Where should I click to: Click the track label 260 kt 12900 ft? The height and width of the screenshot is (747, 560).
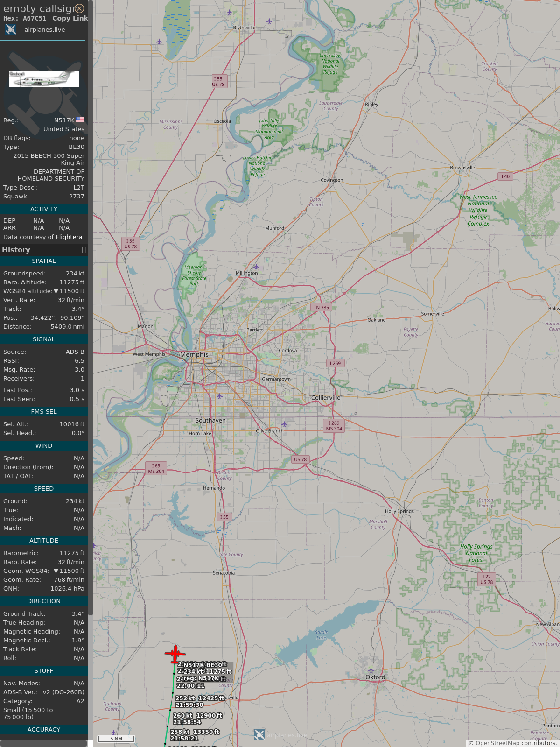pos(197,716)
